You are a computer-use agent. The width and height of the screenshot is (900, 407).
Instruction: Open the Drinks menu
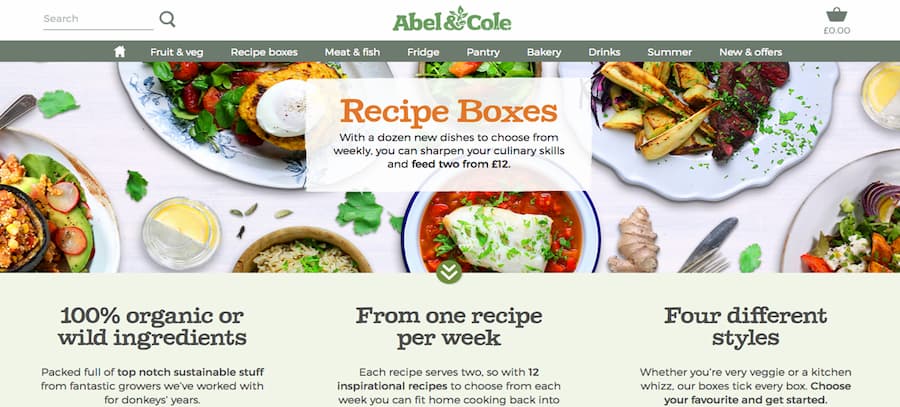coord(604,52)
